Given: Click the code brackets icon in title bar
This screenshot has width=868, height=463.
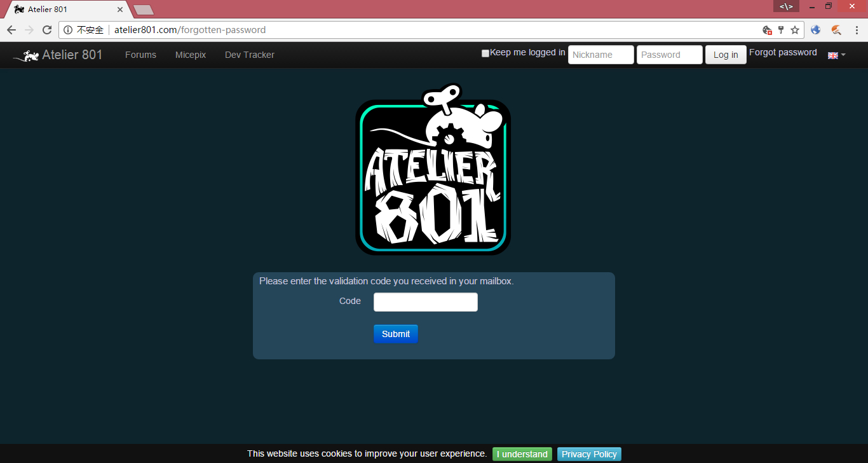Looking at the screenshot, I should 786,6.
